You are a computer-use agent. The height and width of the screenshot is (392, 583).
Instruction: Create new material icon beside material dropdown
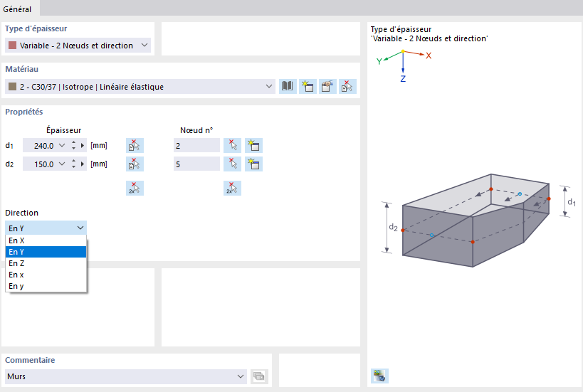pos(308,87)
